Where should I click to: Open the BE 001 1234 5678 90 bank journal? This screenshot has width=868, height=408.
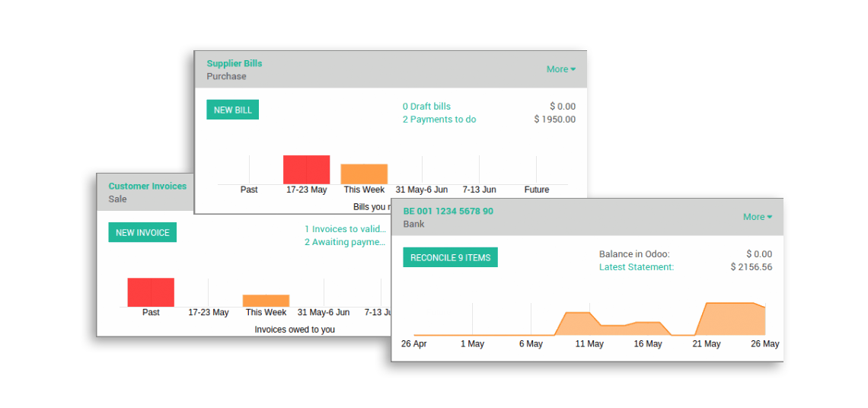pos(448,211)
